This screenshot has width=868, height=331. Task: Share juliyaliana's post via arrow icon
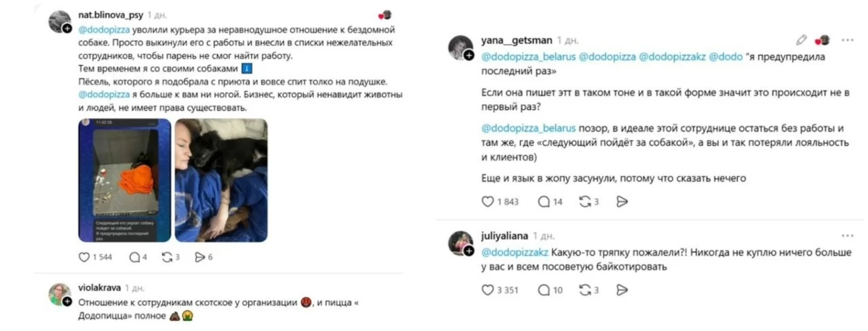point(621,290)
